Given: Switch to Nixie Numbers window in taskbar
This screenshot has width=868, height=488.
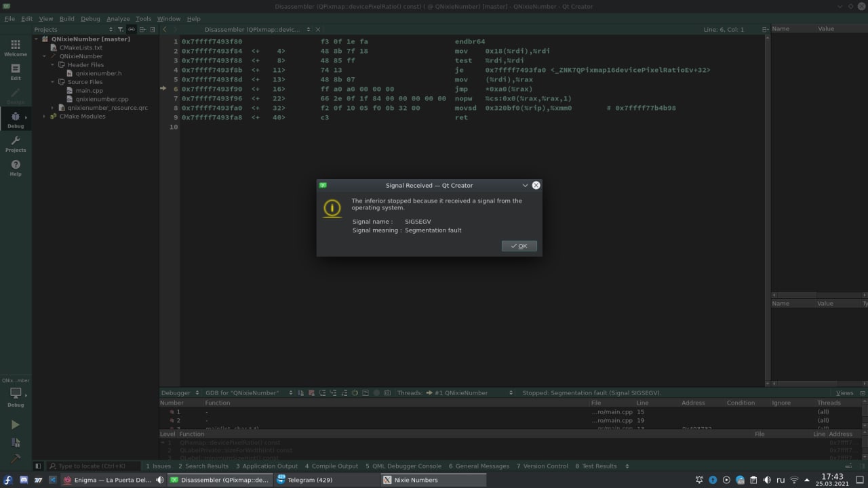Looking at the screenshot, I should coord(433,480).
